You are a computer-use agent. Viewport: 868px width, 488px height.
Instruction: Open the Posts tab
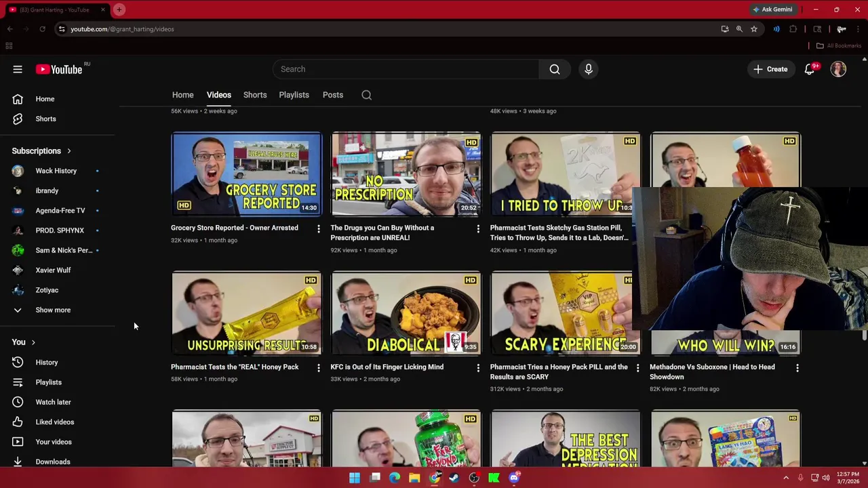click(332, 95)
